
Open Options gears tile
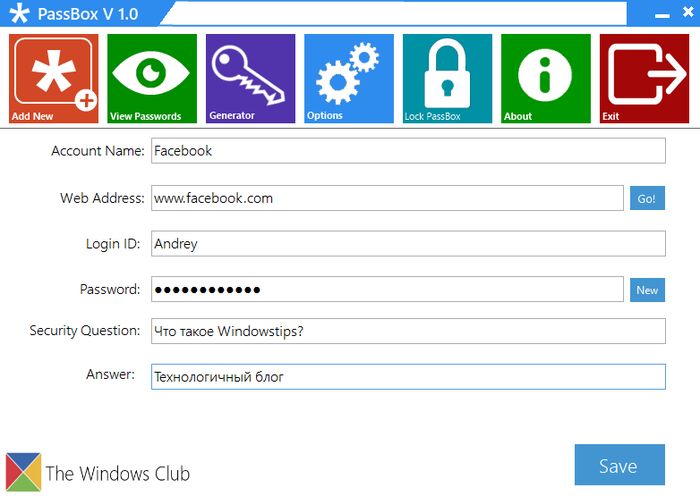tap(349, 79)
